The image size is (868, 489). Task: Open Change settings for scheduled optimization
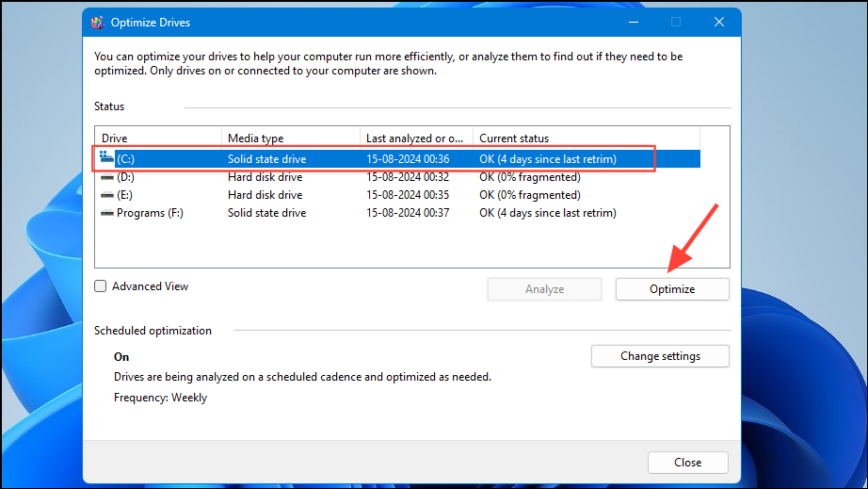660,356
